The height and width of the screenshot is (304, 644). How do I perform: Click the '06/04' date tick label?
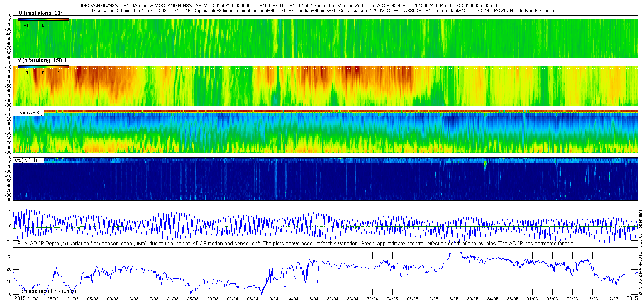[253, 299]
